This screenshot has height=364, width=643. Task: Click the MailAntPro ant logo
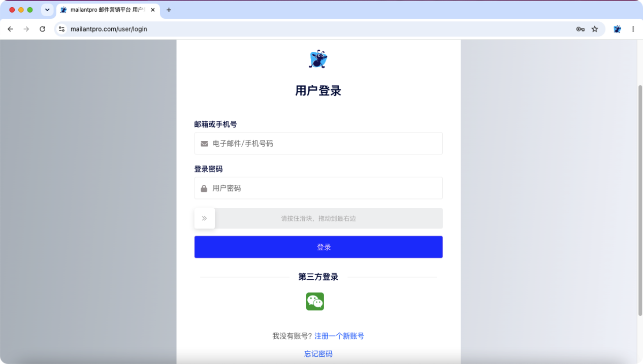coord(318,59)
